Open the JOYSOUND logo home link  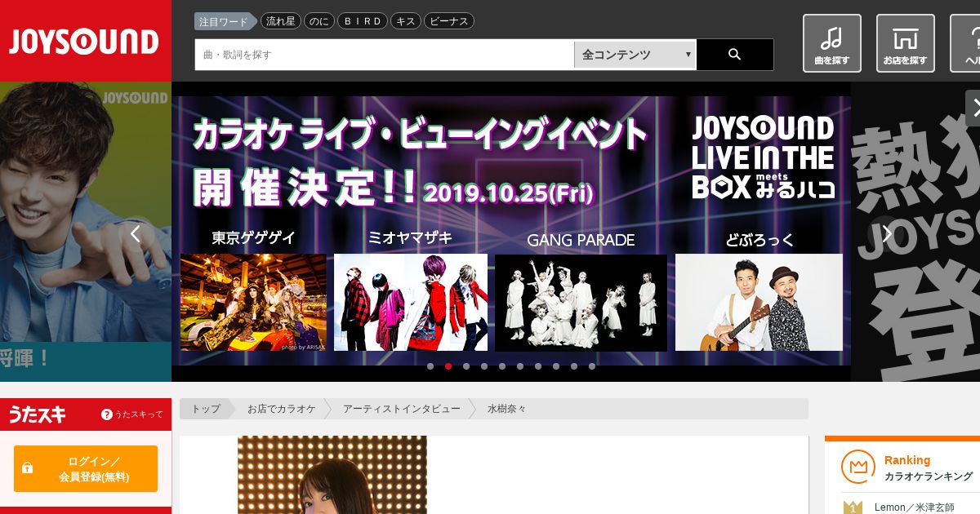[85, 41]
